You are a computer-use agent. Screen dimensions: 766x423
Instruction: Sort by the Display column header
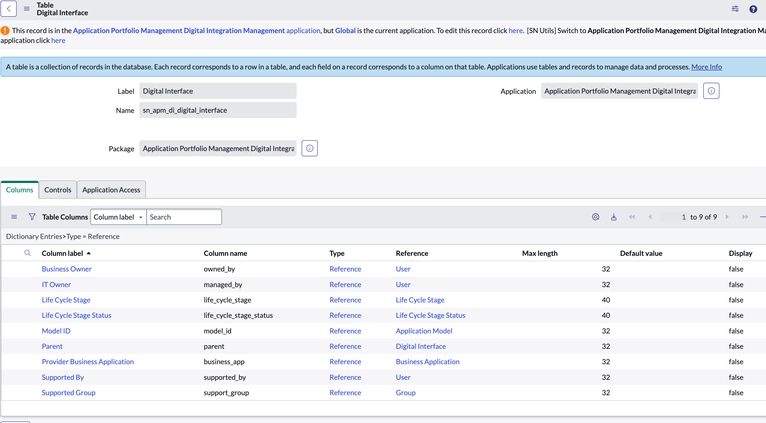pos(741,253)
